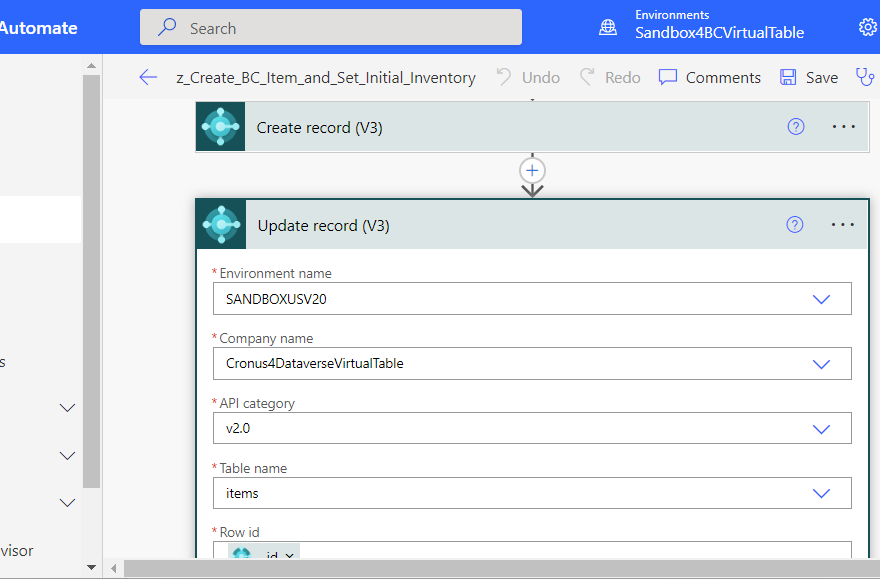
Task: Open the Sandbox4BCVirtualTable environment picker
Action: point(719,33)
